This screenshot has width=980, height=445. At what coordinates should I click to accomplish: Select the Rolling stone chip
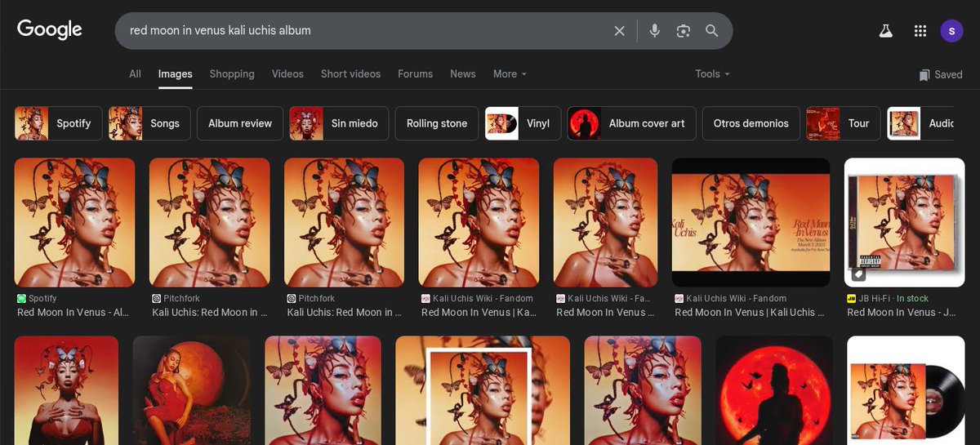tap(437, 123)
